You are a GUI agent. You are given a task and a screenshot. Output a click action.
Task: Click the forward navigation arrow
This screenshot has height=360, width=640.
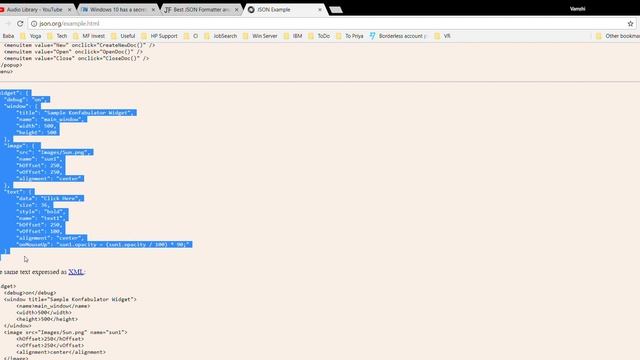coord(7,24)
